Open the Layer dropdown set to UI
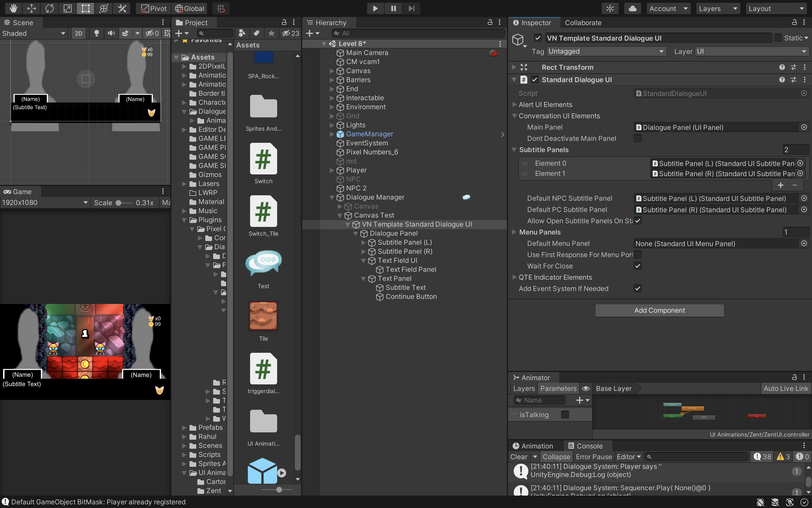Viewport: 812px width, 508px height. [752, 51]
